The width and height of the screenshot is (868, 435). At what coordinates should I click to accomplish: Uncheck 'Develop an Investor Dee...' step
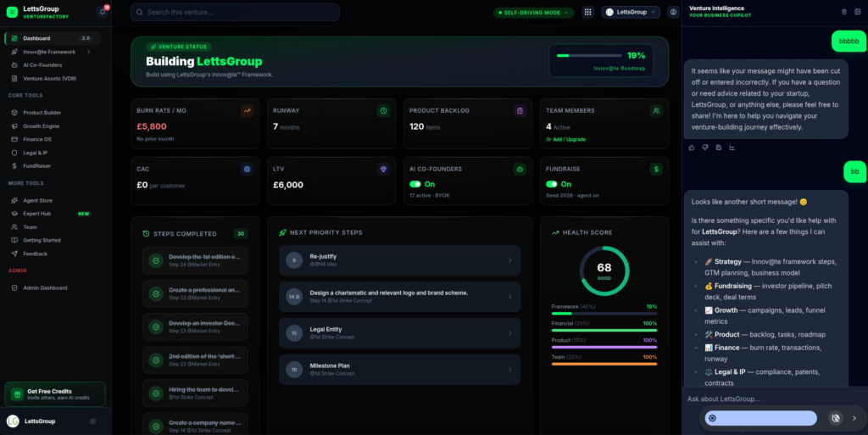156,326
